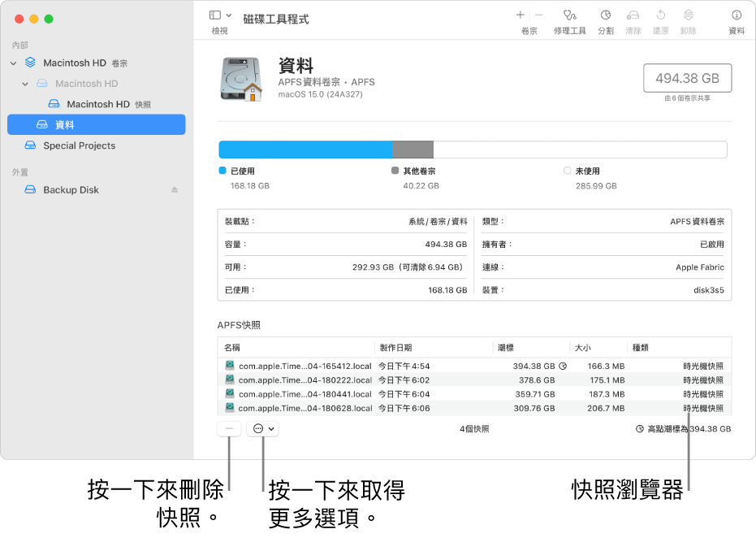Click the Erase (清除) toolbar icon

pyautogui.click(x=633, y=15)
